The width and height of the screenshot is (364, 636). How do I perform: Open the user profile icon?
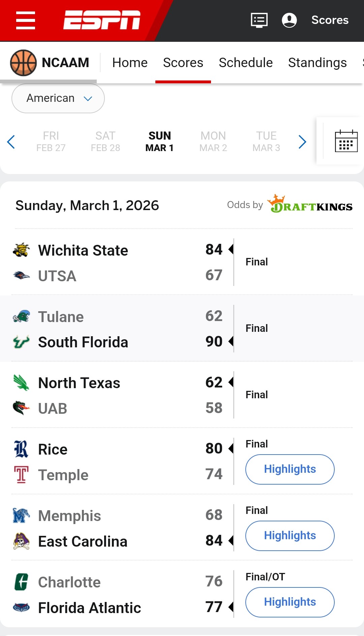click(289, 20)
